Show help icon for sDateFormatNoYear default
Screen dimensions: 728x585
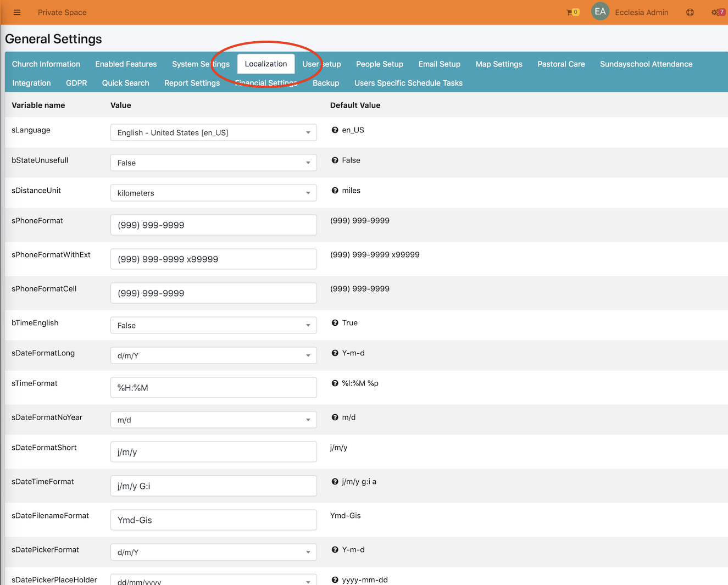pyautogui.click(x=335, y=417)
